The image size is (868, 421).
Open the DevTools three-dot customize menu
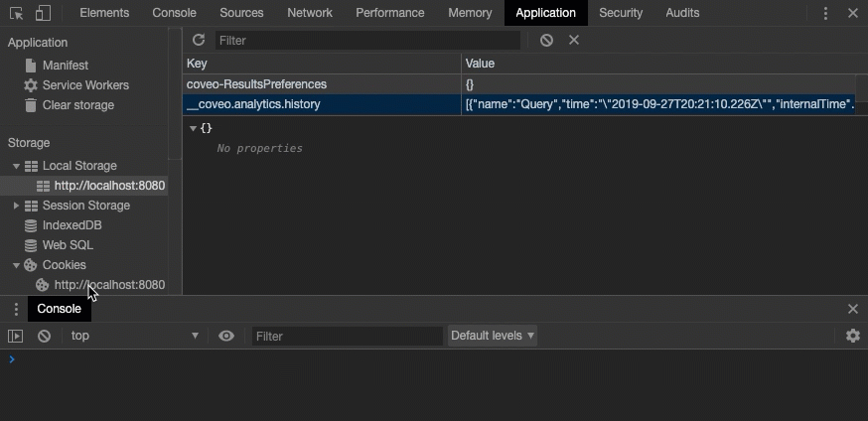point(825,13)
